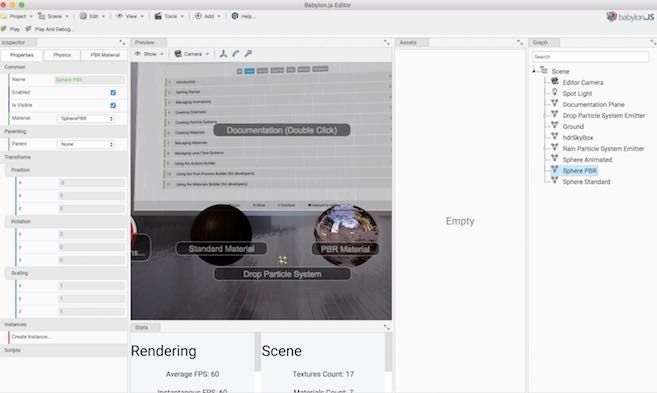Viewport: 657px width, 393px height.
Task: Open the Project menu
Action: 17,16
